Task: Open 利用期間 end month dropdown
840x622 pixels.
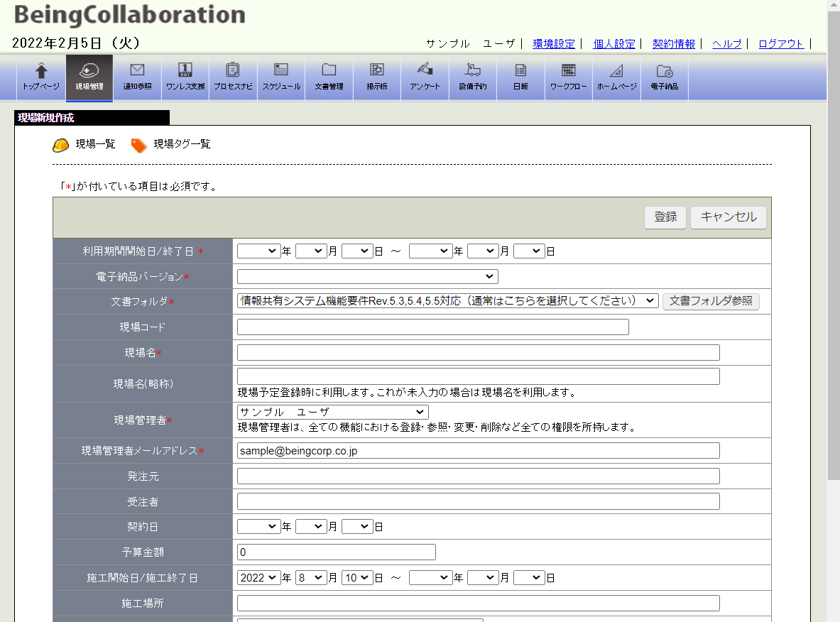Action: (x=484, y=251)
